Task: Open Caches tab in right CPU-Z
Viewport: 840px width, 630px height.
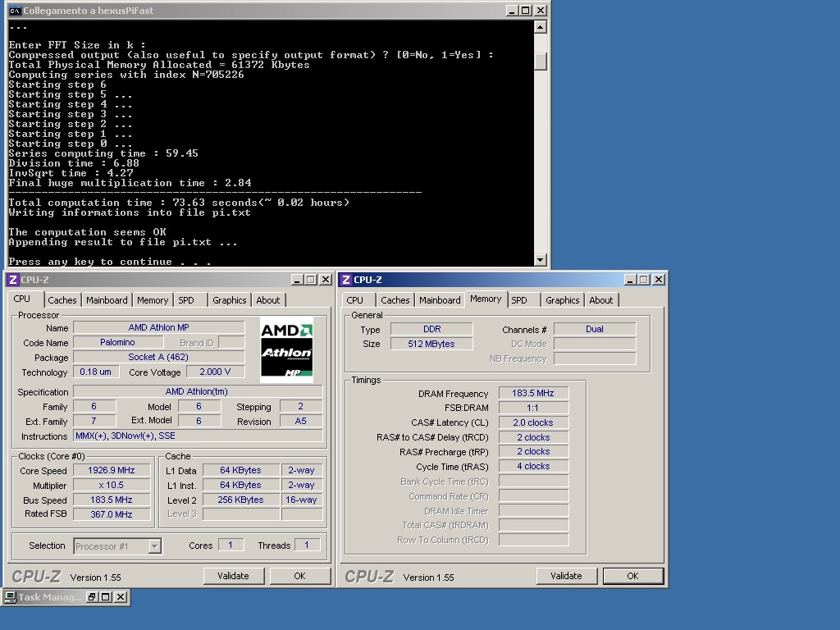Action: 395,300
